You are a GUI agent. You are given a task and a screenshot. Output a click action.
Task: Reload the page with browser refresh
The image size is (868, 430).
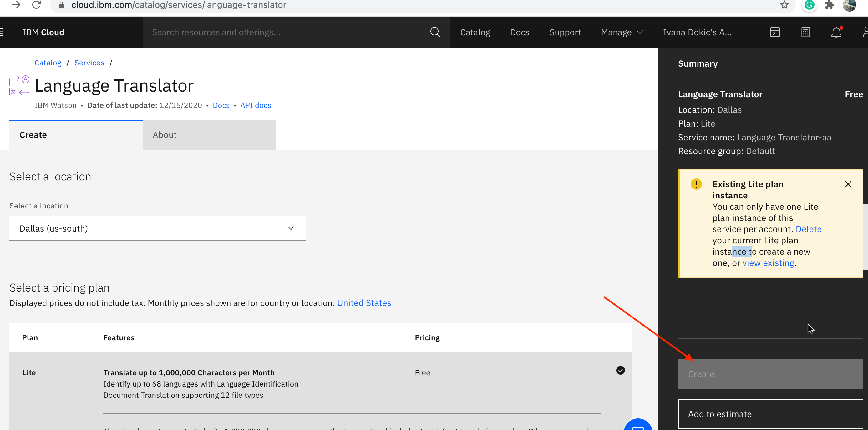36,5
